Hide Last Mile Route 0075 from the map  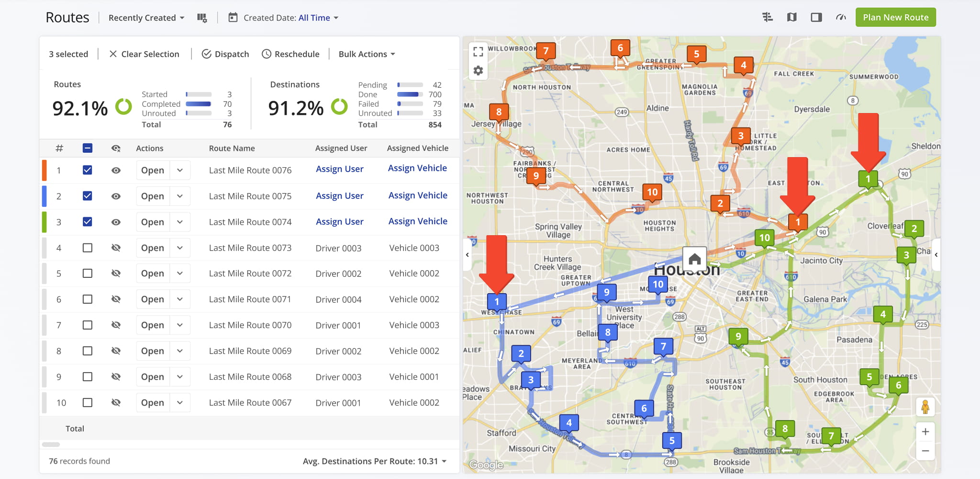tap(116, 196)
